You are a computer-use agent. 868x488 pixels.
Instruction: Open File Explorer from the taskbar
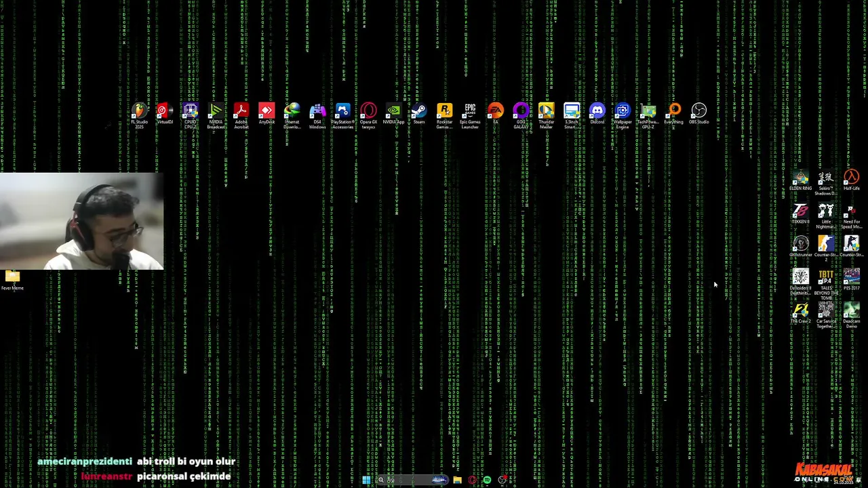458,480
